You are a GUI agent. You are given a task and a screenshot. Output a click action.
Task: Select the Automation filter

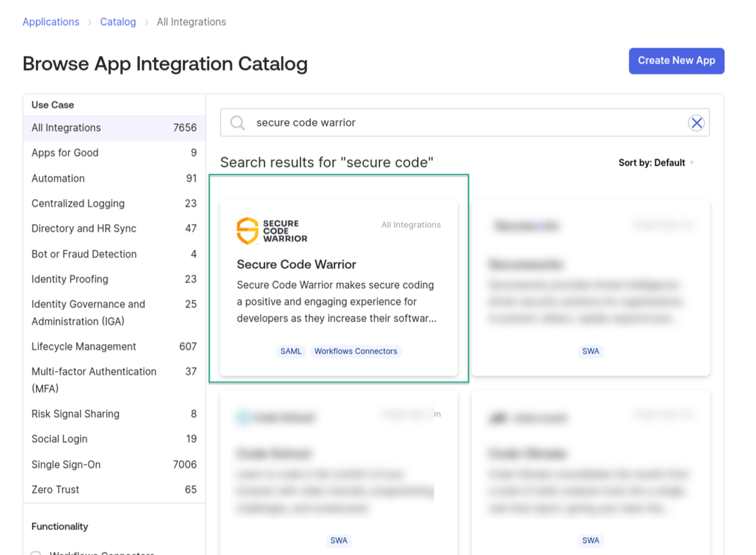coord(114,178)
